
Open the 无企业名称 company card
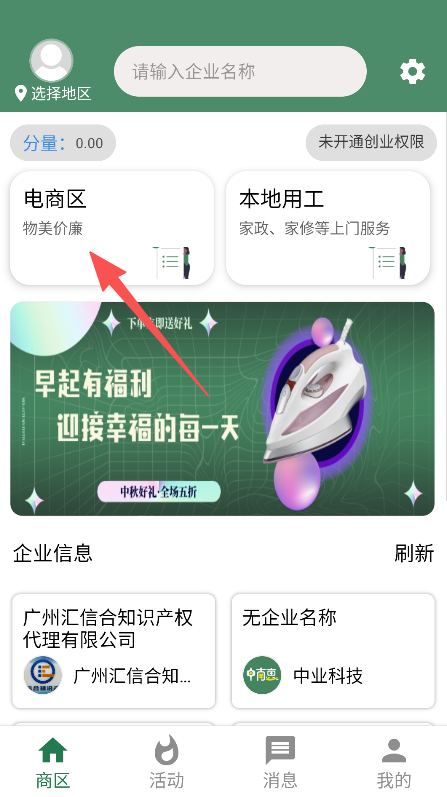pyautogui.click(x=333, y=651)
